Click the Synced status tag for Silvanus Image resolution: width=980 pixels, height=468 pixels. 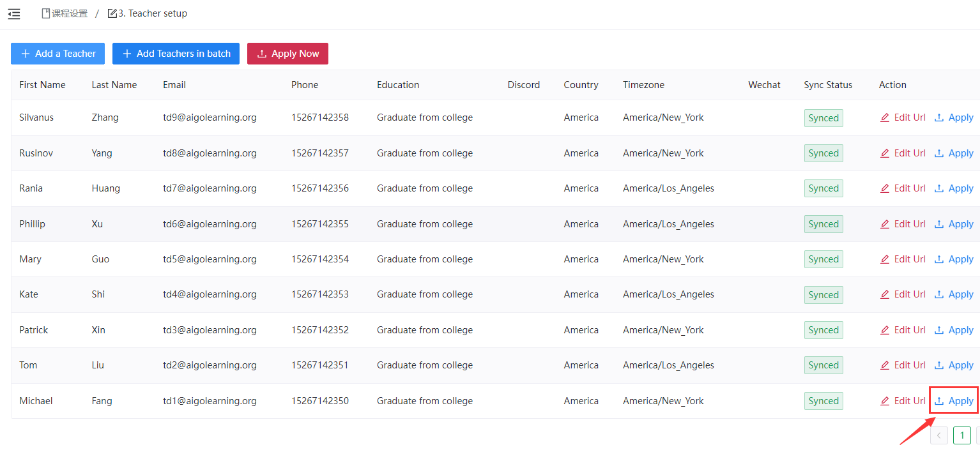coord(823,118)
